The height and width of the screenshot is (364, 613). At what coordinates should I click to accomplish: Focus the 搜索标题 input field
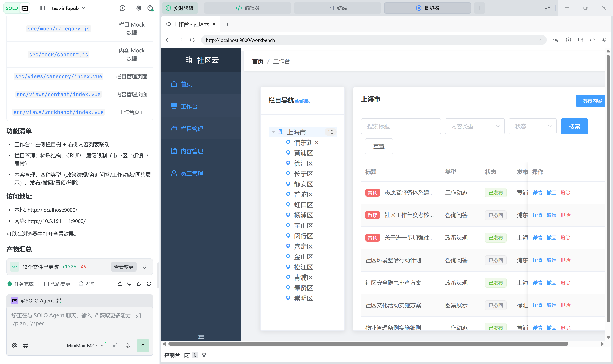click(x=401, y=126)
